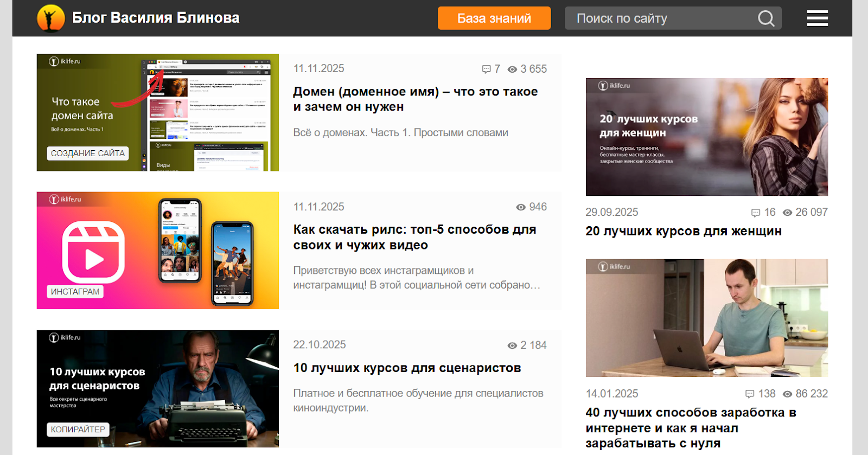Open the hamburger menu
Screen dimensions: 868x455
[x=817, y=18]
